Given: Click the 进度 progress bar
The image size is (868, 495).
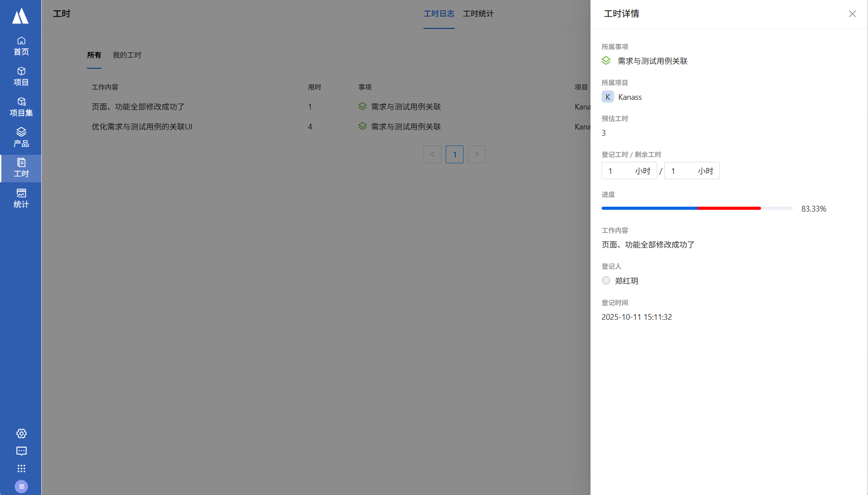Looking at the screenshot, I should pyautogui.click(x=697, y=208).
